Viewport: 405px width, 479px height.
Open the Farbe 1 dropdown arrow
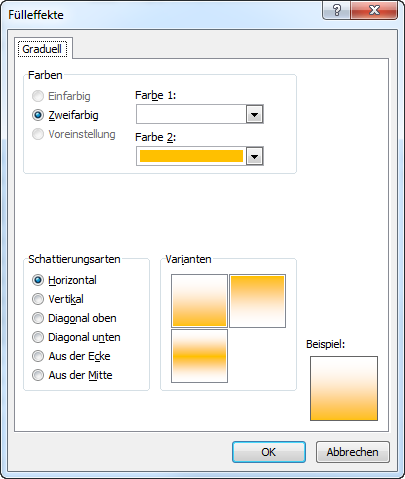pos(255,114)
